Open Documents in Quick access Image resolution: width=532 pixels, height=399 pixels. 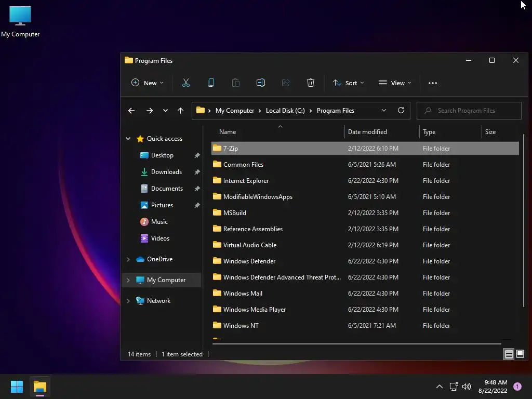click(x=167, y=189)
